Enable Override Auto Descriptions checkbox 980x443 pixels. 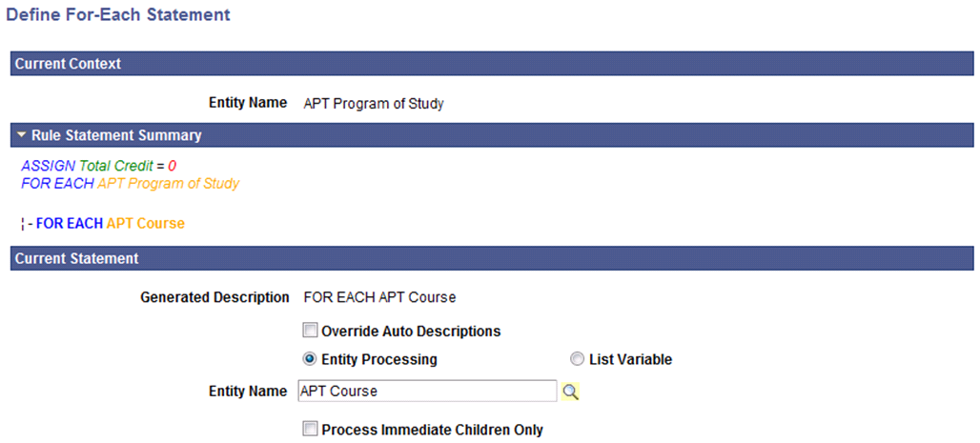coord(310,331)
